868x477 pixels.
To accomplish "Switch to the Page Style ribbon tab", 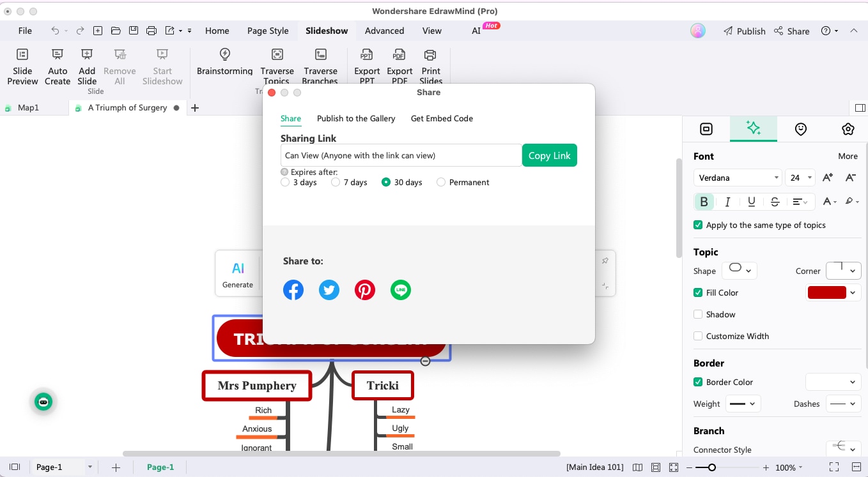I will (x=268, y=31).
